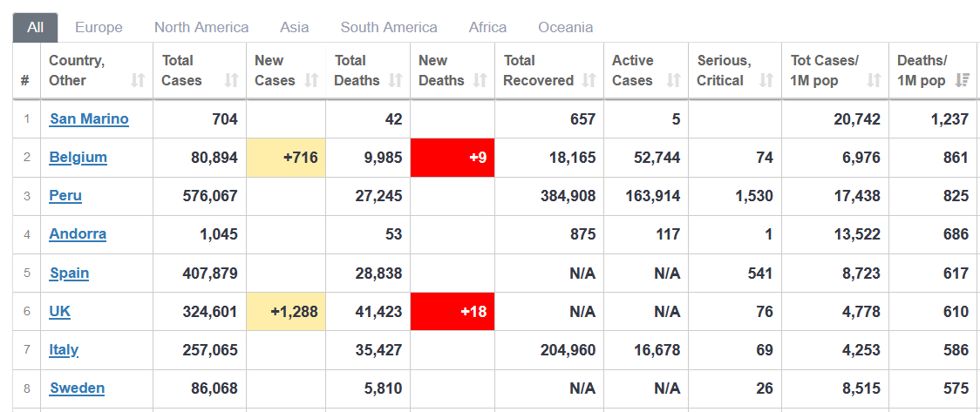Open the Peru country page link
Image resolution: width=980 pixels, height=412 pixels.
click(x=65, y=196)
